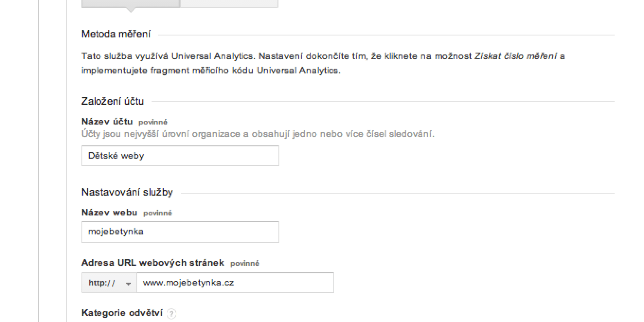
Task: Open the http:// protocol dropdown
Action: point(109,283)
